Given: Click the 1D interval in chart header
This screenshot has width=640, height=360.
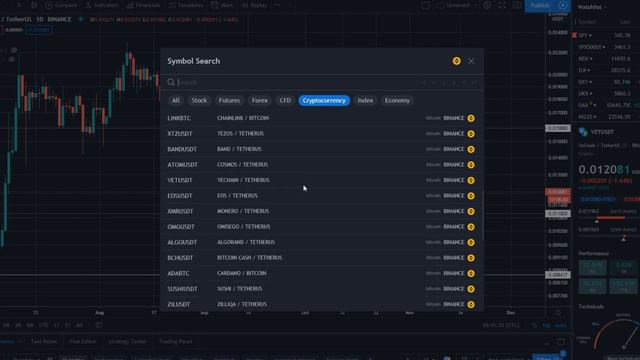Looking at the screenshot, I should point(40,19).
